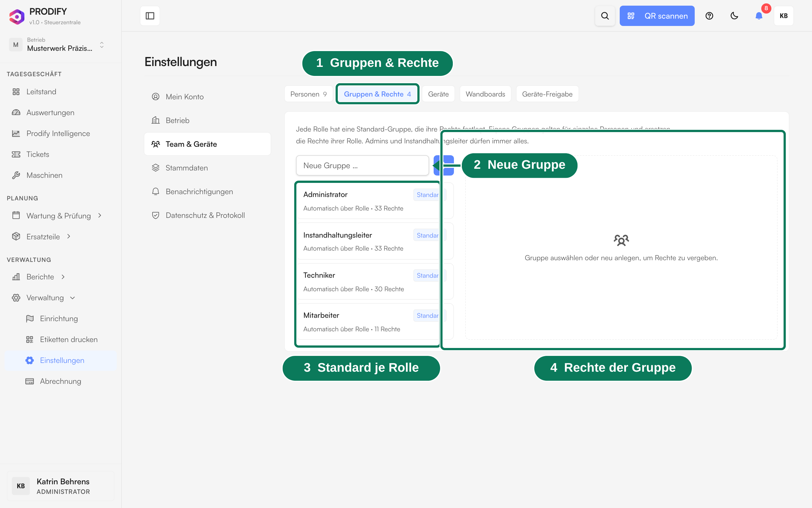
Task: Select Einstellungen in sidebar
Action: (60, 360)
